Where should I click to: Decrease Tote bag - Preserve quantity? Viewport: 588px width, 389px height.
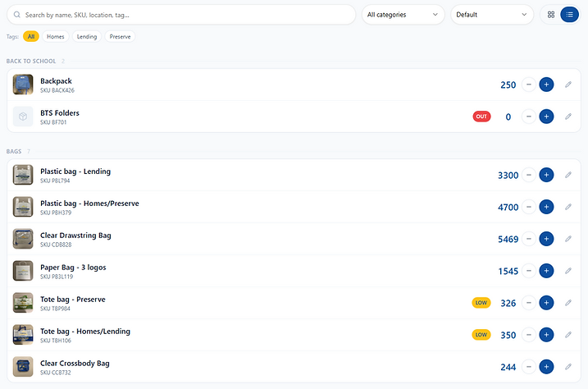point(529,303)
